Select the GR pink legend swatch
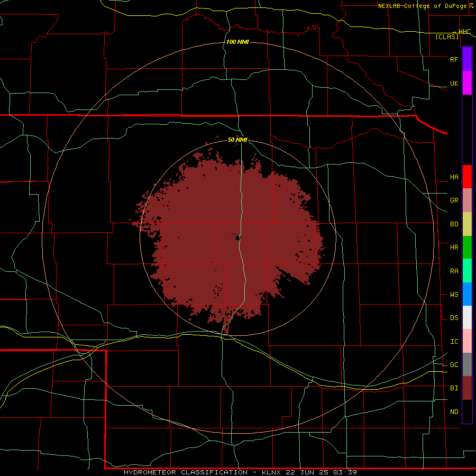476x476 pixels. coord(467,200)
